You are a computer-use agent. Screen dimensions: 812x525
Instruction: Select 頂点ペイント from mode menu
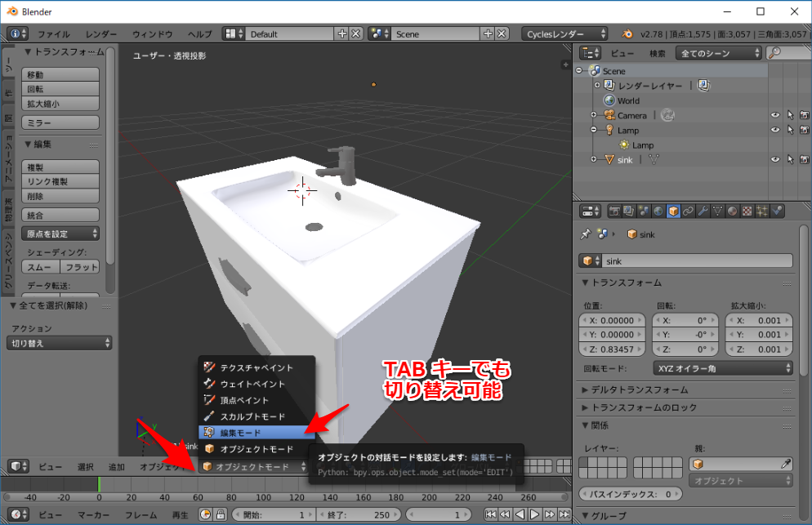coord(257,400)
